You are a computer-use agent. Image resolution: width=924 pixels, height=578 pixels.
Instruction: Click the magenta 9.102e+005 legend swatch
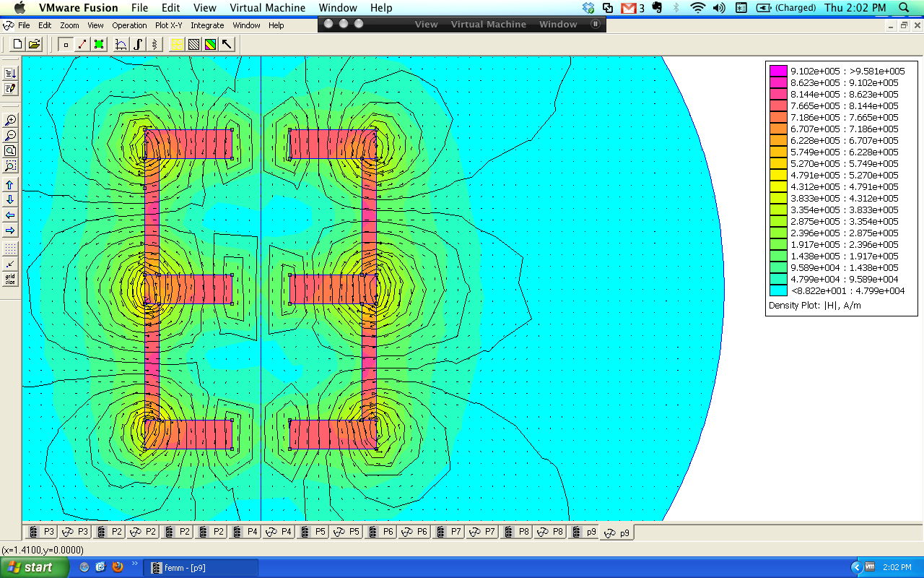tap(778, 71)
